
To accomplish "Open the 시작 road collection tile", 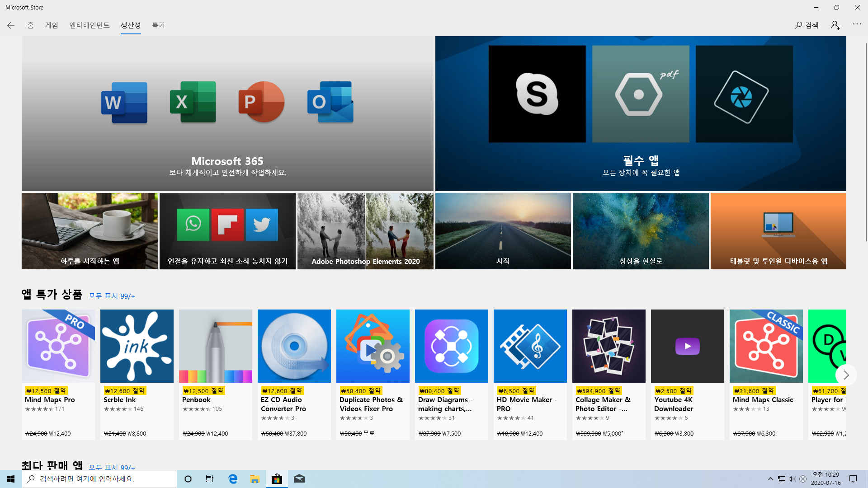I will click(x=503, y=231).
